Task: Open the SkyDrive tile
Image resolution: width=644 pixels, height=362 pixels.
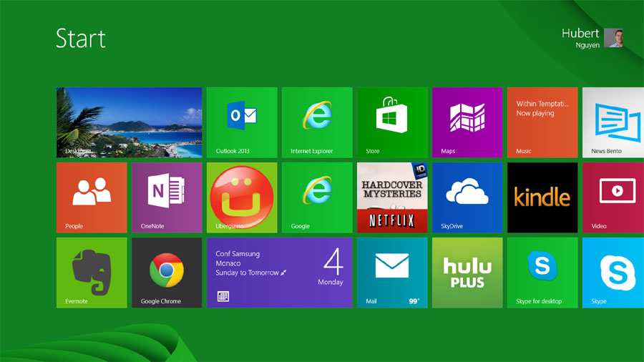Action: click(467, 197)
